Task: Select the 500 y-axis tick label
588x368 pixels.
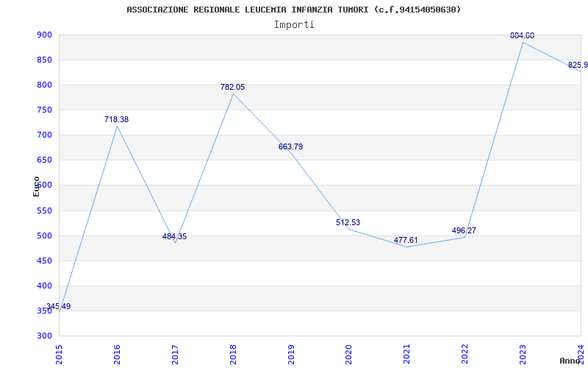Action: pyautogui.click(x=44, y=236)
